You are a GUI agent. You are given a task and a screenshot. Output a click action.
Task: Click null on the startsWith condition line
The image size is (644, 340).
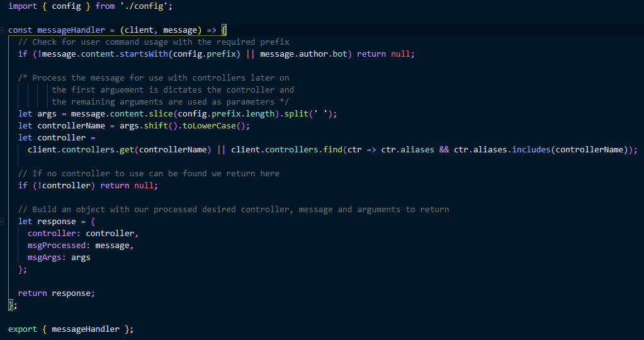point(400,54)
